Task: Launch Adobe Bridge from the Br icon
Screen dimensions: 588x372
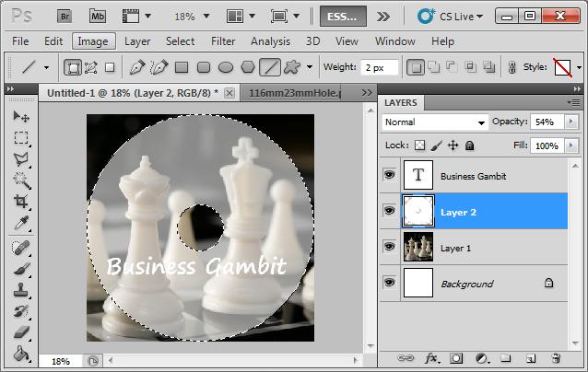Action: point(63,16)
